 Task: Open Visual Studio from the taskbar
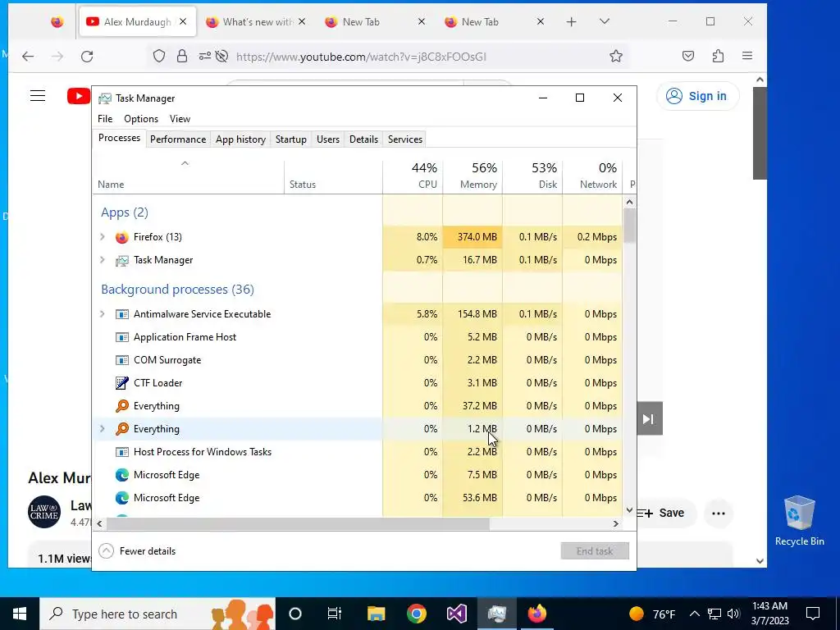[x=456, y=614]
